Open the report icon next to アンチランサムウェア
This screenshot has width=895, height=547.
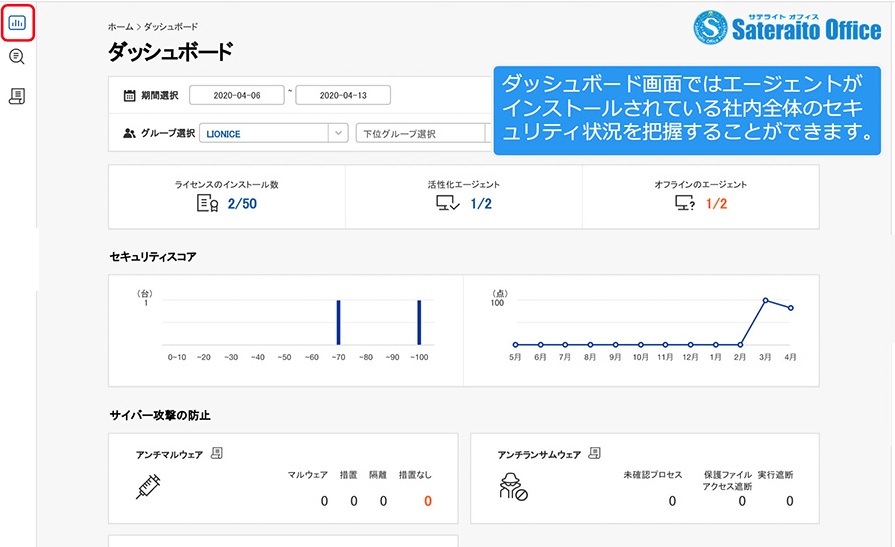(594, 453)
